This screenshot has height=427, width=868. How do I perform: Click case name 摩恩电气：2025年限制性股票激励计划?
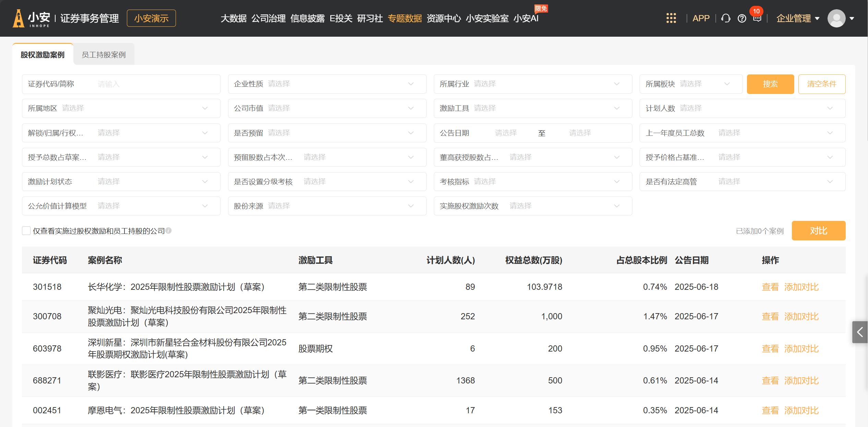[x=176, y=411]
